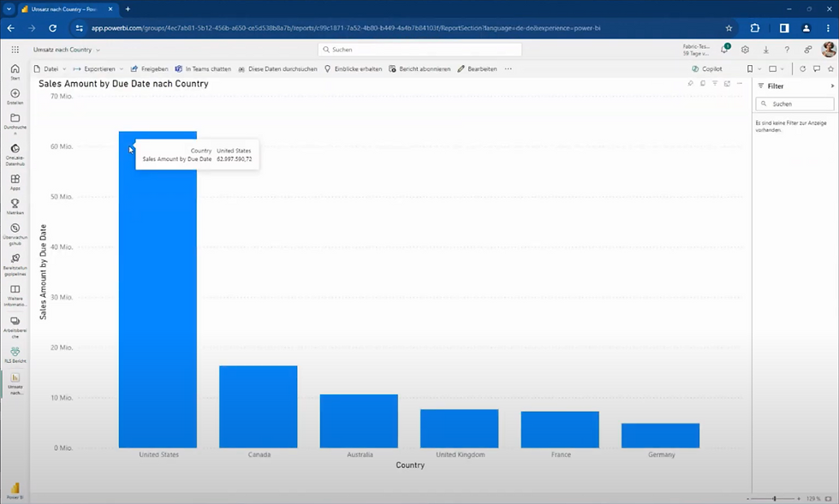Image resolution: width=839 pixels, height=504 pixels.
Task: Reload the browser page
Action: point(52,28)
